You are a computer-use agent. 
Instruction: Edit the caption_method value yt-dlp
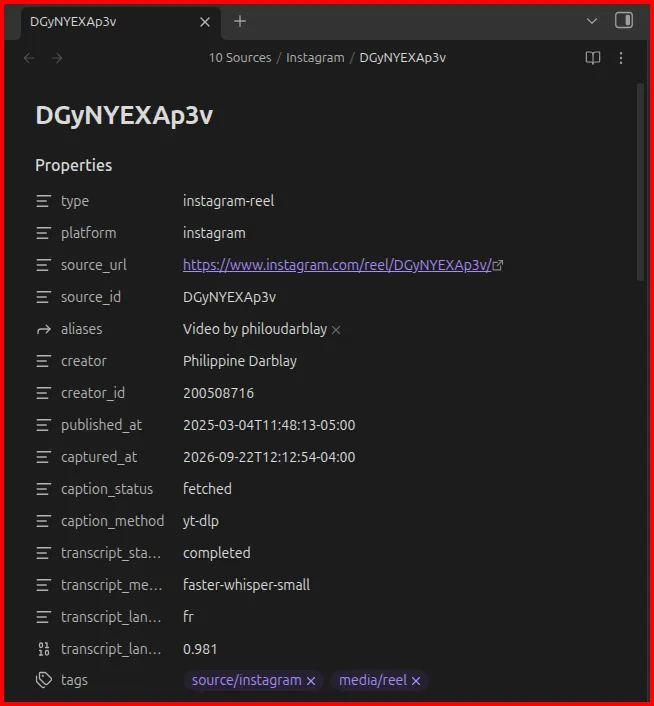201,521
